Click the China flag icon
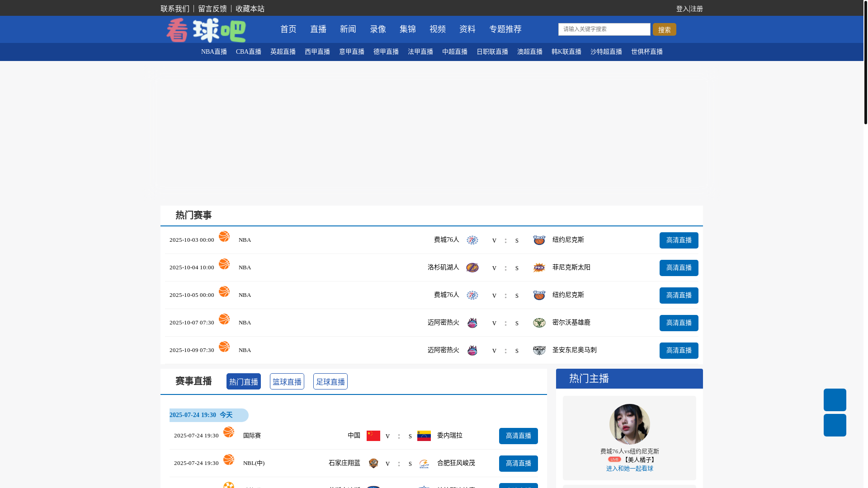The height and width of the screenshot is (488, 868). (x=373, y=436)
